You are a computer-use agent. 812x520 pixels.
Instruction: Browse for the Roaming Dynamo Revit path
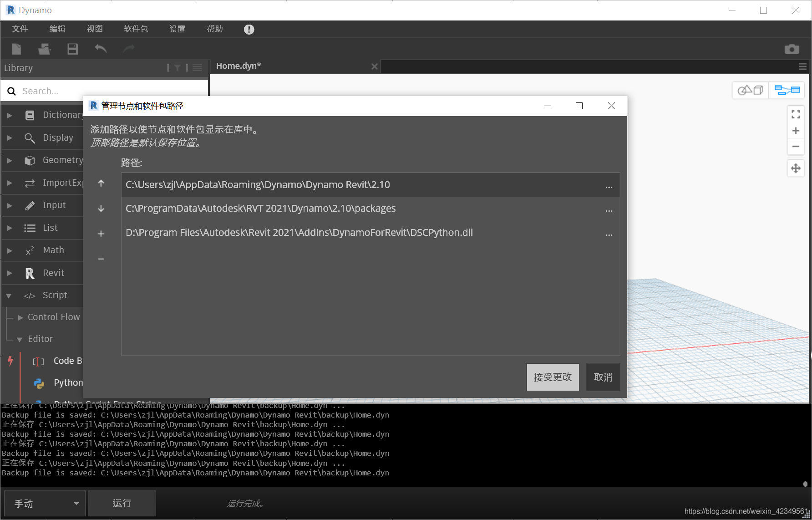point(609,187)
